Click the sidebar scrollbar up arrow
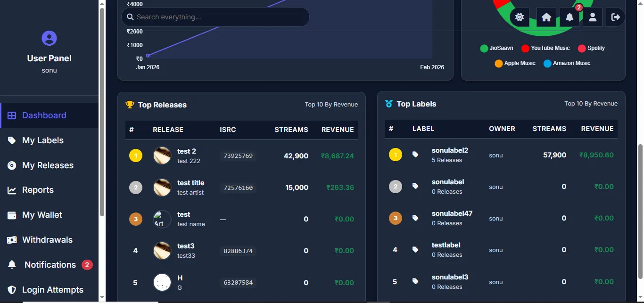The image size is (644, 303). point(102,3)
